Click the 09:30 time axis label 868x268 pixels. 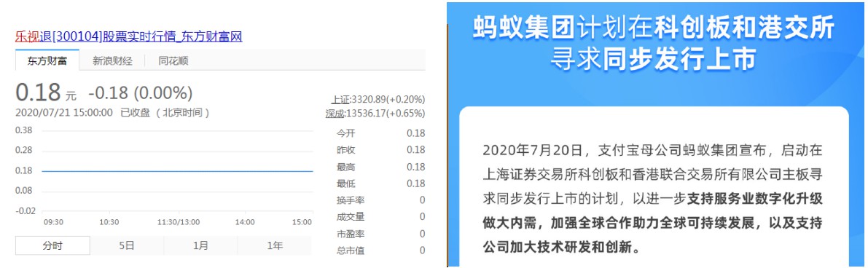point(53,222)
